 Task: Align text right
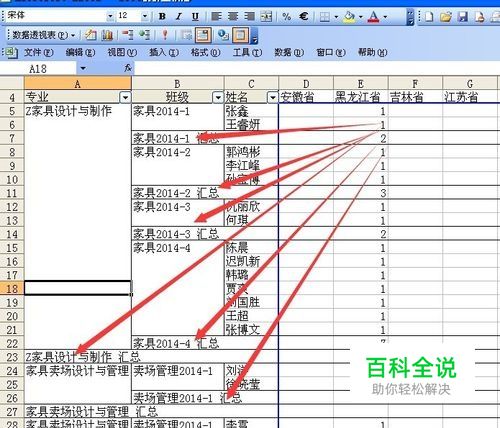coord(249,16)
